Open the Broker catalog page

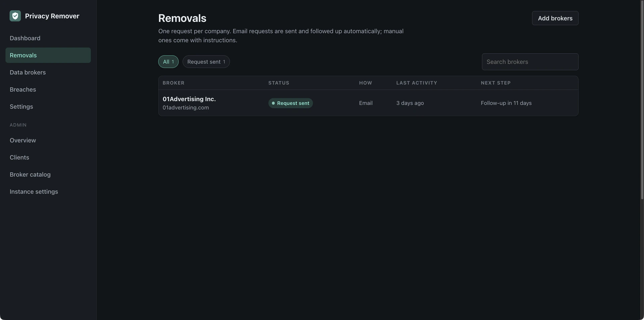48,175
